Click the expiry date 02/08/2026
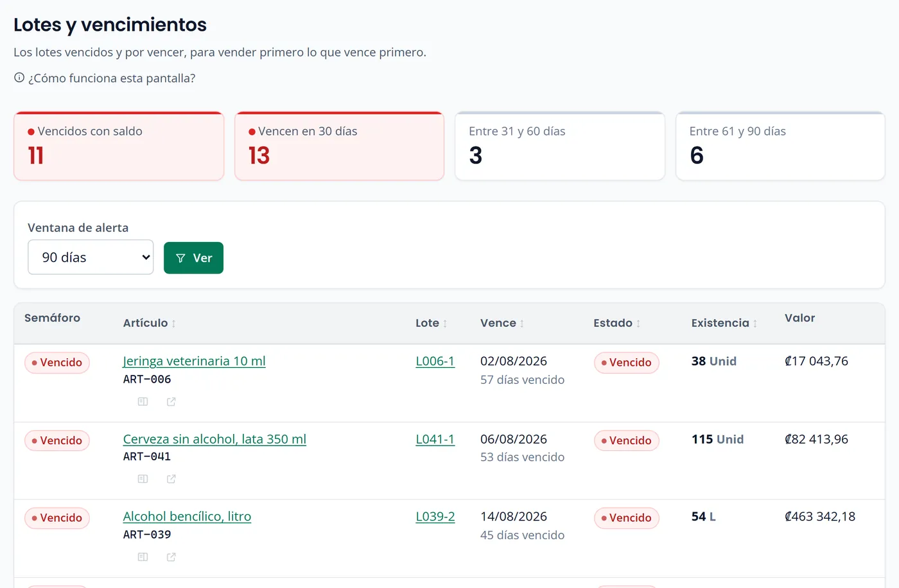The height and width of the screenshot is (588, 899). click(x=514, y=361)
